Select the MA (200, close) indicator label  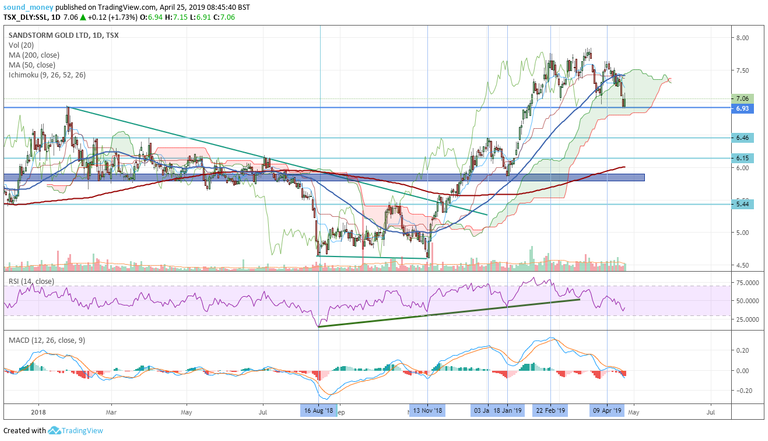tap(34, 55)
